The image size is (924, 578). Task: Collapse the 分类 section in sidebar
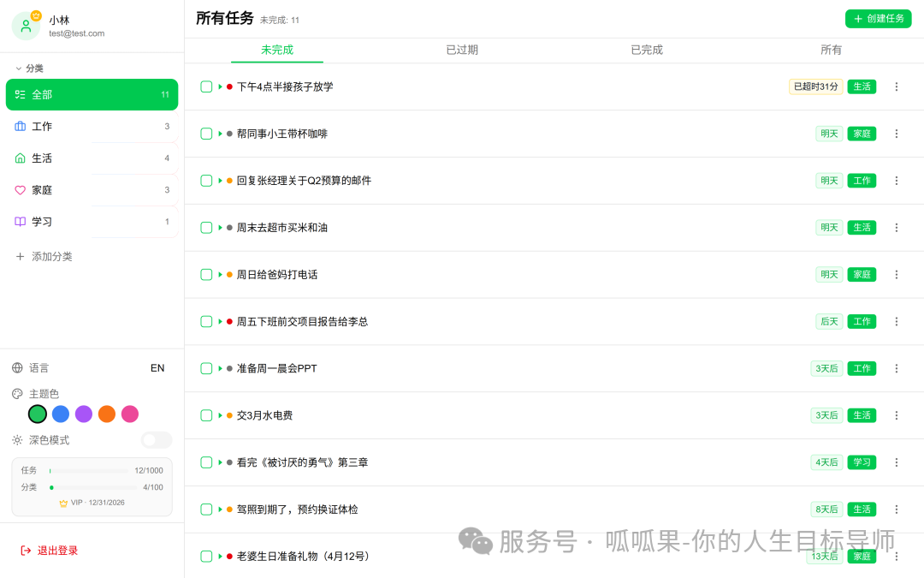click(x=19, y=68)
